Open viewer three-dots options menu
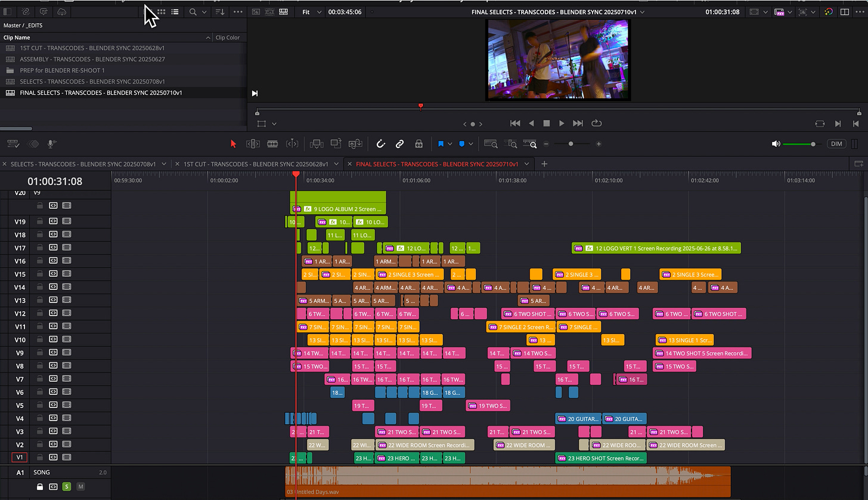This screenshot has height=500, width=868. click(860, 12)
